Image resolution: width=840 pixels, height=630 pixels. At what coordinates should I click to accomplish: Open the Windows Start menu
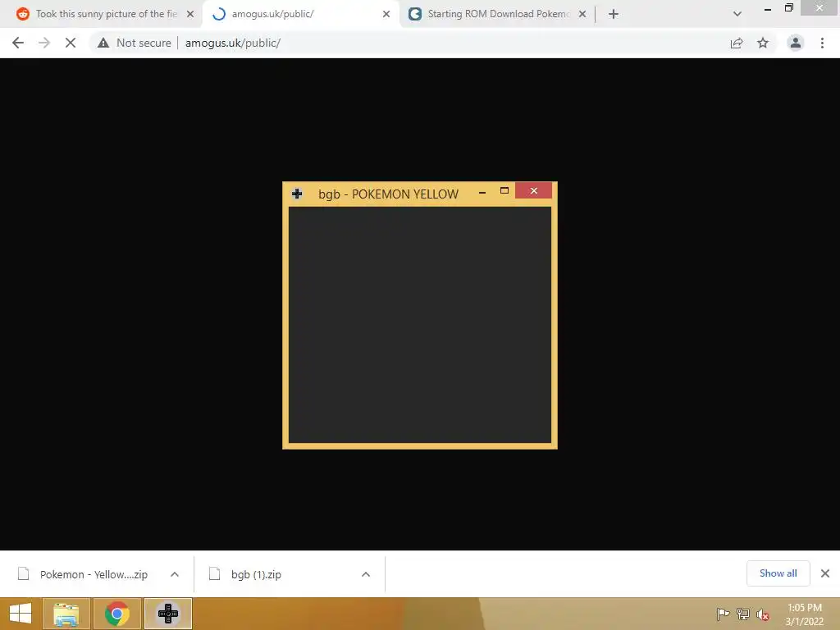(x=21, y=614)
